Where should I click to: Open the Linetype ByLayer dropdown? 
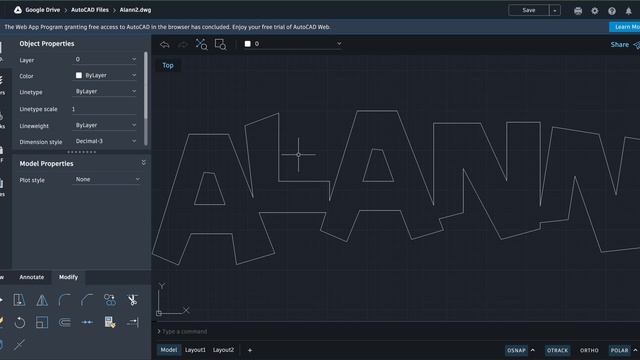click(x=105, y=91)
